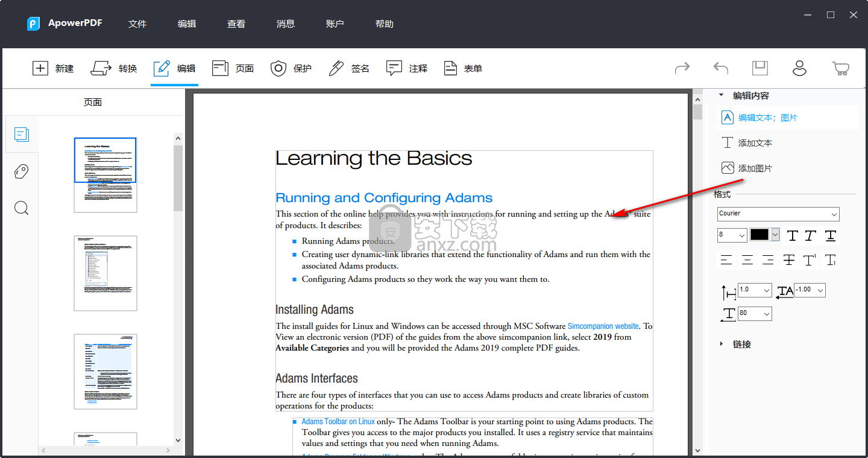Viewport: 868px width, 458px height.
Task: Click the thumbnail panel scroll down arrow
Action: [x=178, y=441]
